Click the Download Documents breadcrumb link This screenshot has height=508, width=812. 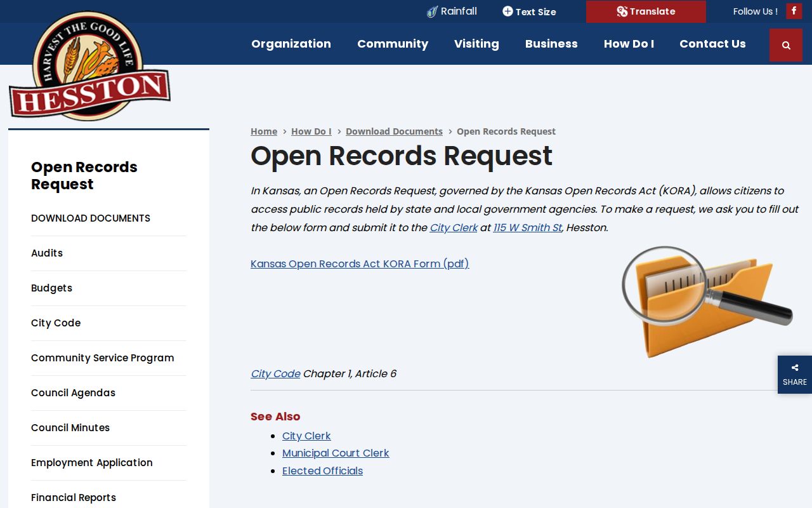394,131
